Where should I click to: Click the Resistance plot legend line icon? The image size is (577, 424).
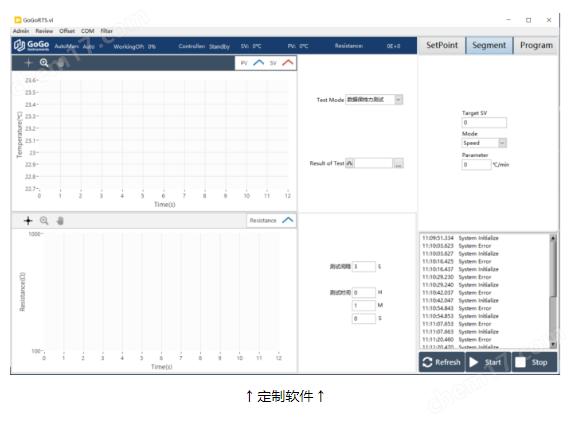(288, 220)
